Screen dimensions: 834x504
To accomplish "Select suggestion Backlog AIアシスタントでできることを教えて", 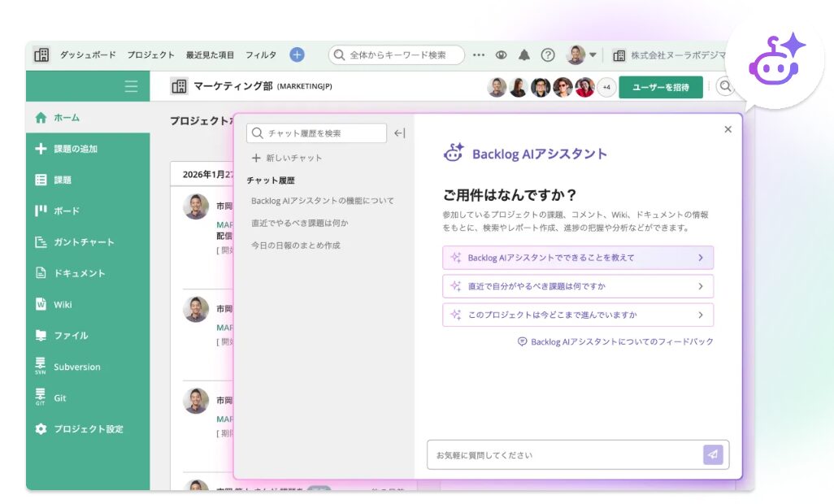I will point(578,258).
